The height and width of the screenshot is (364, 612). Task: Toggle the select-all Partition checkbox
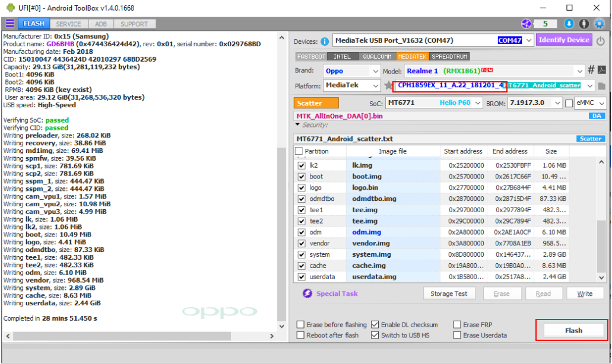[299, 151]
